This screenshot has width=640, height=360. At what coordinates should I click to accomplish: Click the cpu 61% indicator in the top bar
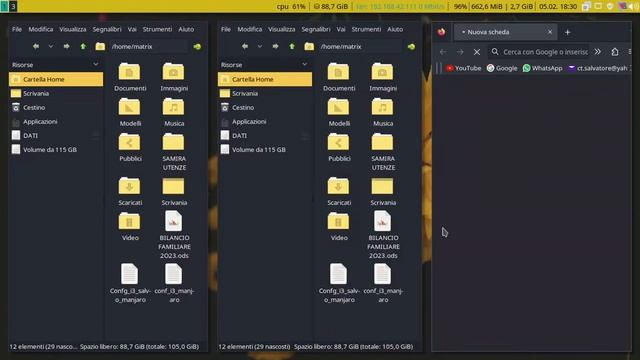[291, 7]
